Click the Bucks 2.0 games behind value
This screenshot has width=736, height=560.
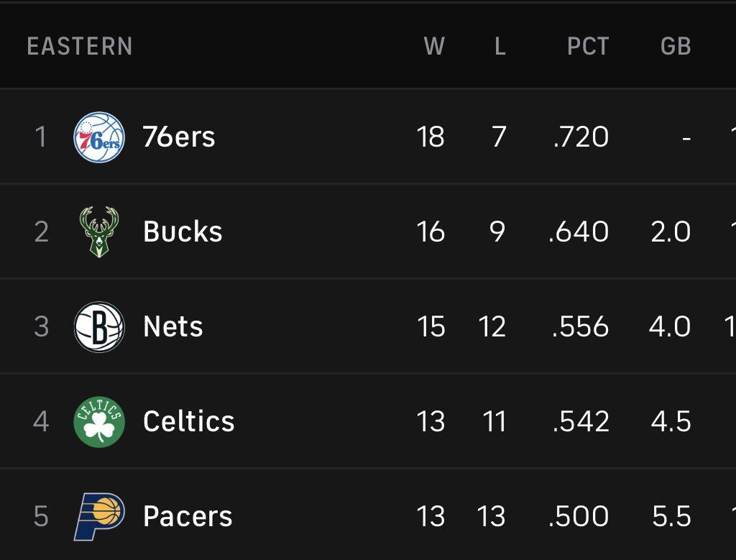point(671,232)
